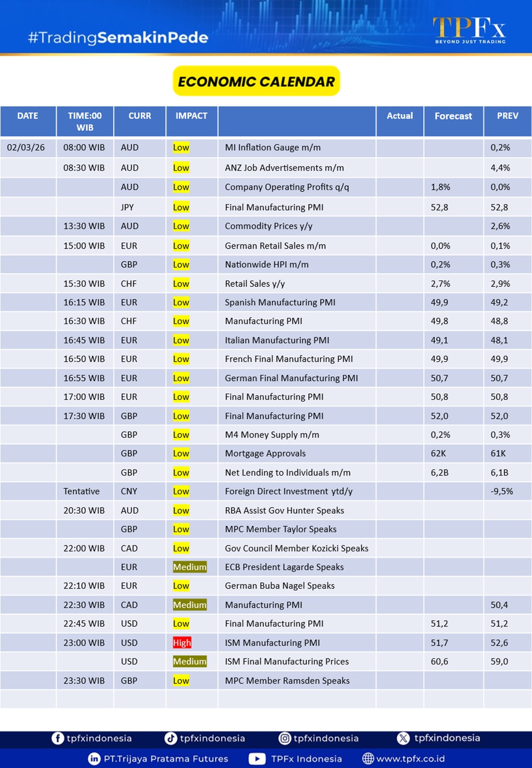The image size is (532, 768).
Task: Select the Forecast column header
Action: tap(453, 116)
